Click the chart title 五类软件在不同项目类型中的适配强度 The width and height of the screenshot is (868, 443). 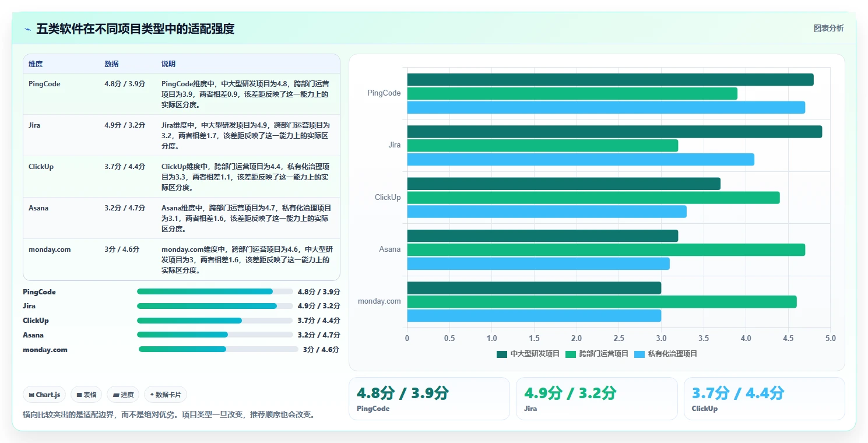(135, 29)
